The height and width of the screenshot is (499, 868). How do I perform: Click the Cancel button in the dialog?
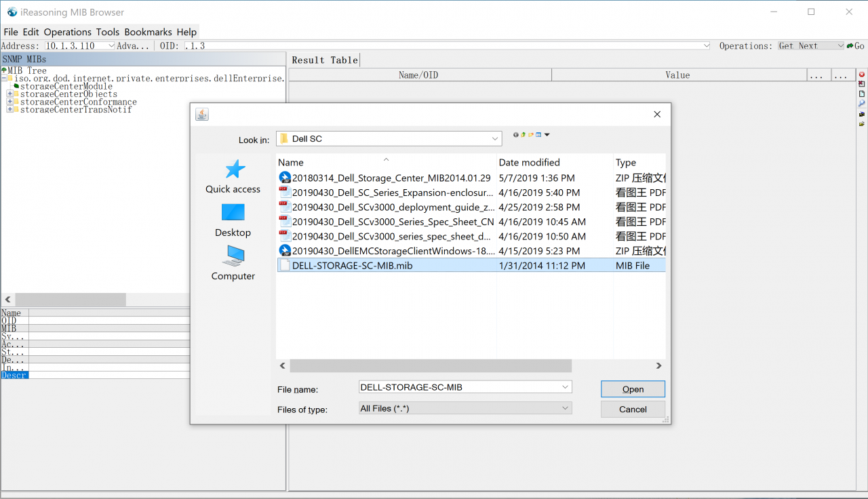click(633, 409)
